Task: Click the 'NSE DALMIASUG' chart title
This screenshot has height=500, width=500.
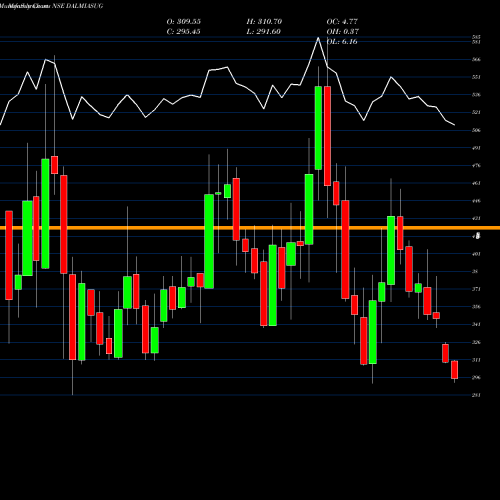Action: click(x=78, y=6)
